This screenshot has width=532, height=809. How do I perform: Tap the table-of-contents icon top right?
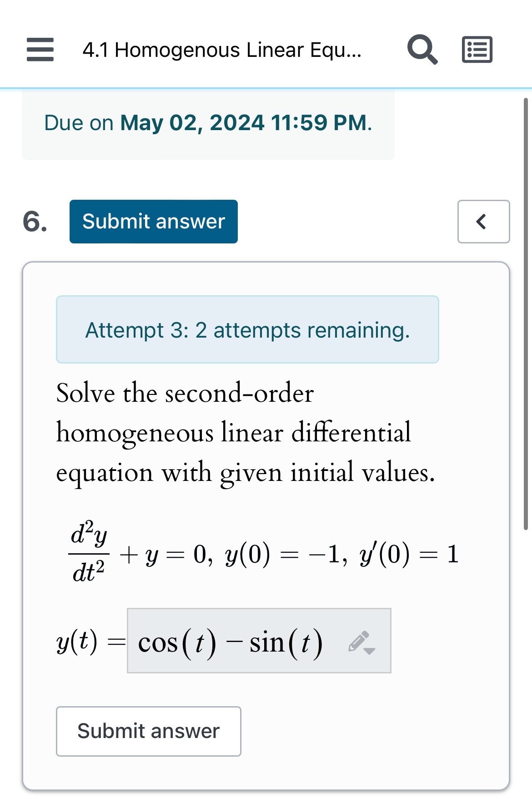pyautogui.click(x=477, y=49)
